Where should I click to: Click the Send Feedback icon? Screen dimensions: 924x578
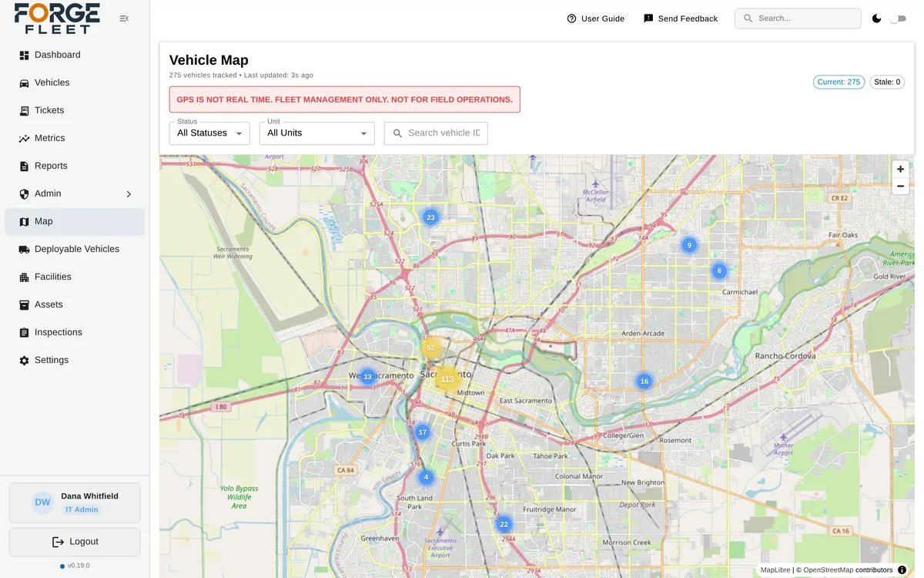click(648, 18)
